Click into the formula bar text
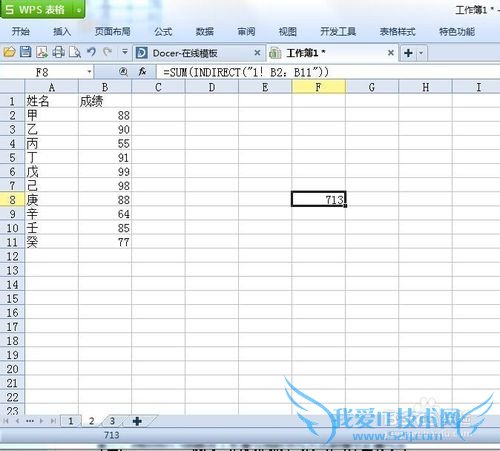Image resolution: width=500 pixels, height=451 pixels. tap(246, 72)
